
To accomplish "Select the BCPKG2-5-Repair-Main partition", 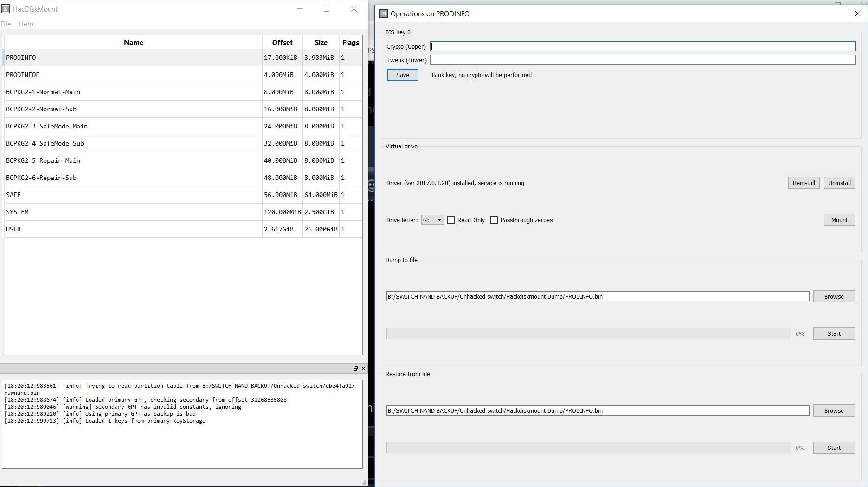I will 183,160.
